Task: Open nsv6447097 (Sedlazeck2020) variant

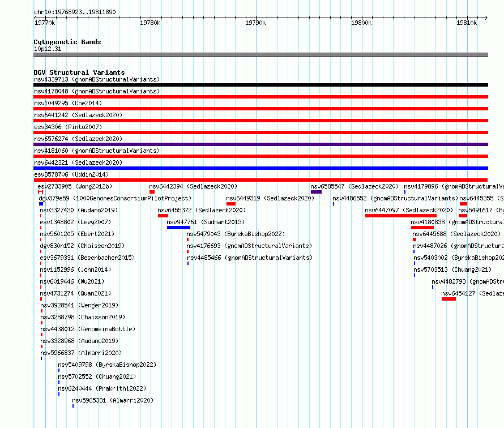Action: coord(409,210)
